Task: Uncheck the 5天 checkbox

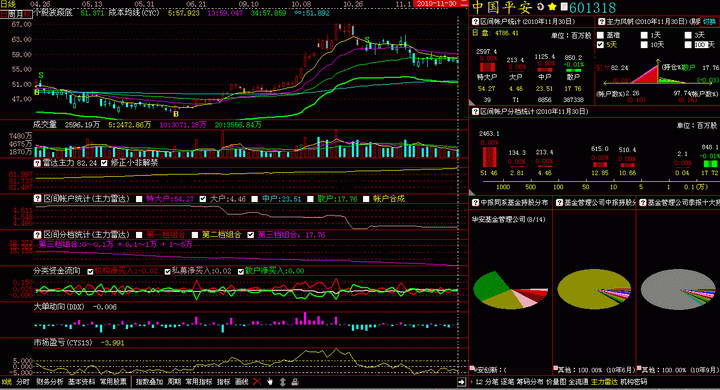Action: 600,45
